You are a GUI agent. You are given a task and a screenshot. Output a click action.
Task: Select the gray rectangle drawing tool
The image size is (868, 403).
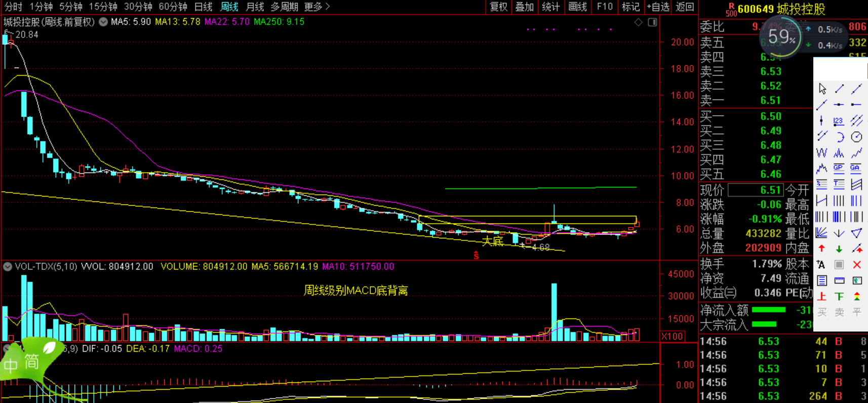coord(839,265)
